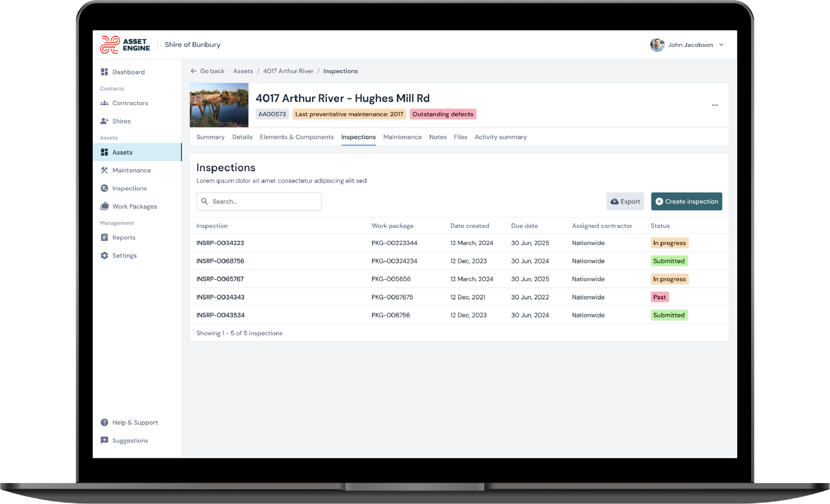Expand the Suggestions sidebar entry
Image resolution: width=830 pixels, height=504 pixels.
click(x=130, y=441)
